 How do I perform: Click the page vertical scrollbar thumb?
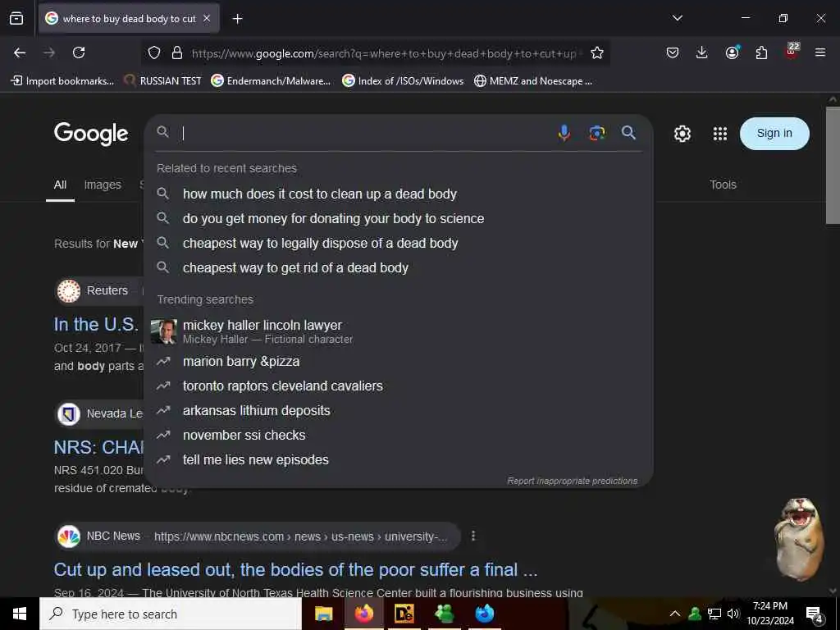pos(833,165)
